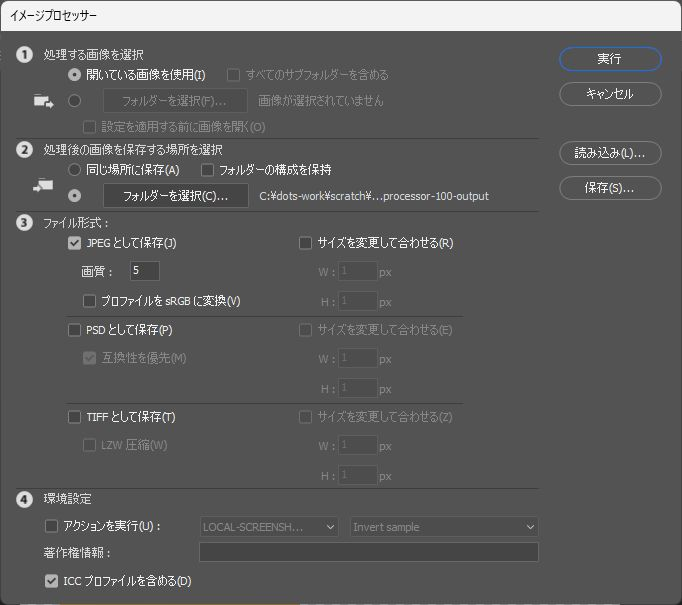
Task: Click the キャンセル button
Action: pos(610,94)
